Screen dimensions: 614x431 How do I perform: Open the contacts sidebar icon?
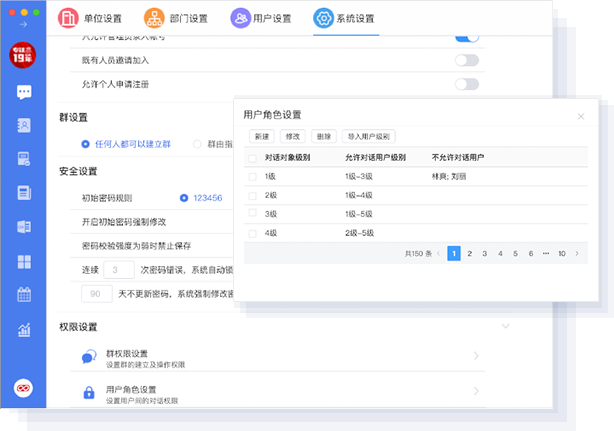coord(24,126)
